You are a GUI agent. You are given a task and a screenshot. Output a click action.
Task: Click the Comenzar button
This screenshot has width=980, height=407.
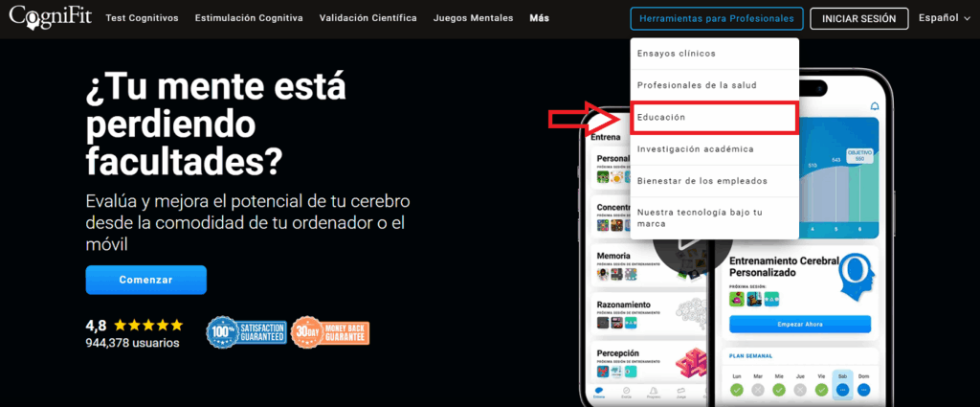tap(145, 280)
